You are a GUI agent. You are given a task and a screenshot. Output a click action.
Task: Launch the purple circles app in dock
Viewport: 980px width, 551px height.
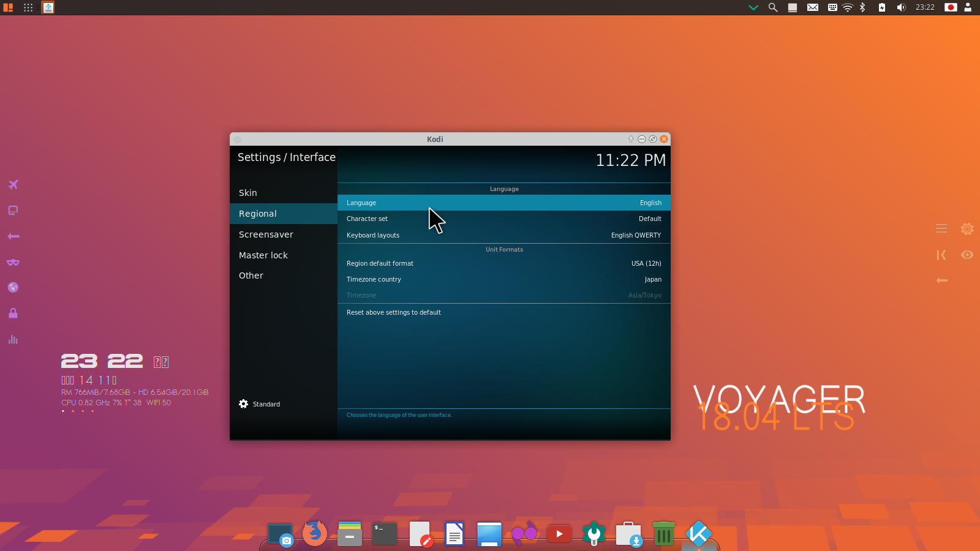point(524,534)
